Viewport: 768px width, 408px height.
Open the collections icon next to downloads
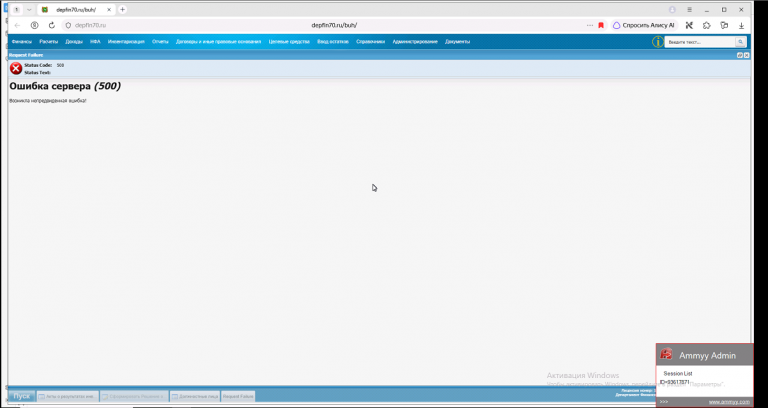724,25
